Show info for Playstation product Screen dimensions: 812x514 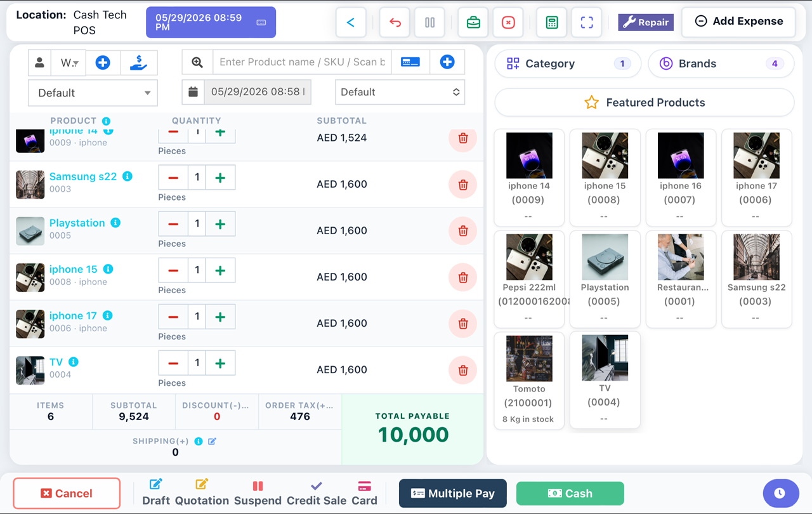click(115, 223)
